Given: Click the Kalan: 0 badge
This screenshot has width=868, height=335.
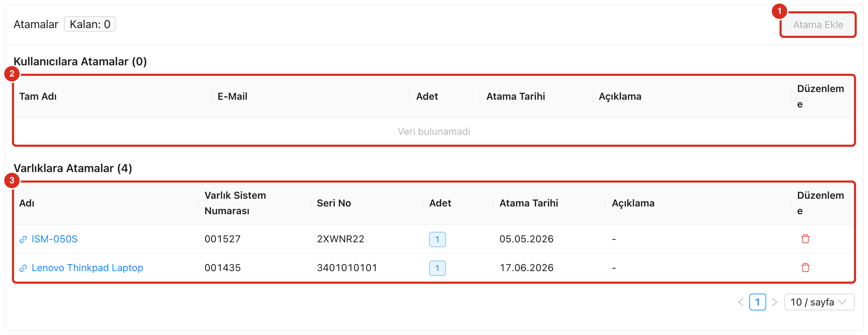Looking at the screenshot, I should pos(90,24).
